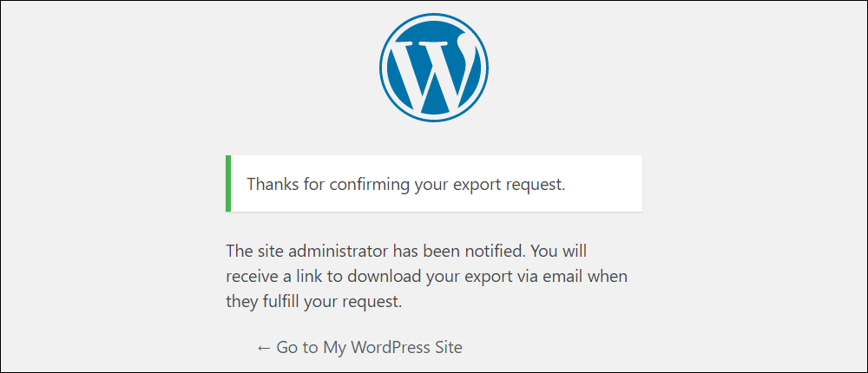The image size is (868, 373).
Task: Click the WordPress logo at the top
Action: pyautogui.click(x=434, y=68)
